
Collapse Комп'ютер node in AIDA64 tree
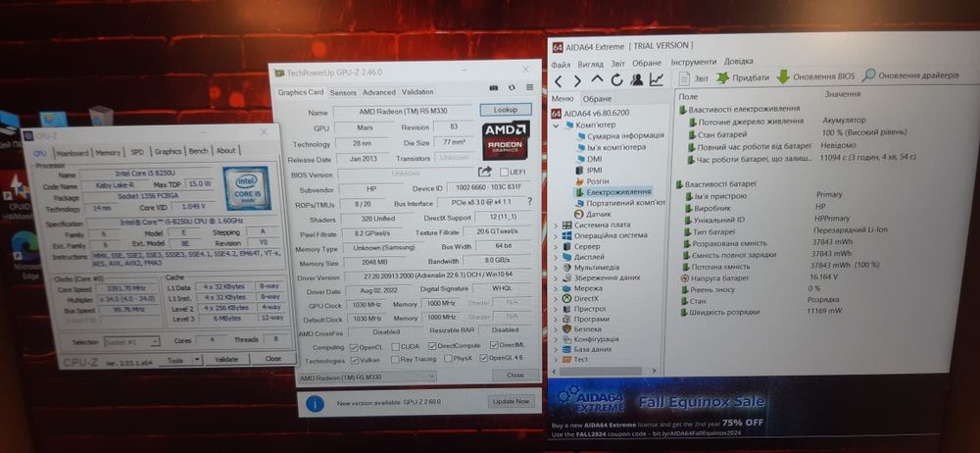[x=557, y=126]
